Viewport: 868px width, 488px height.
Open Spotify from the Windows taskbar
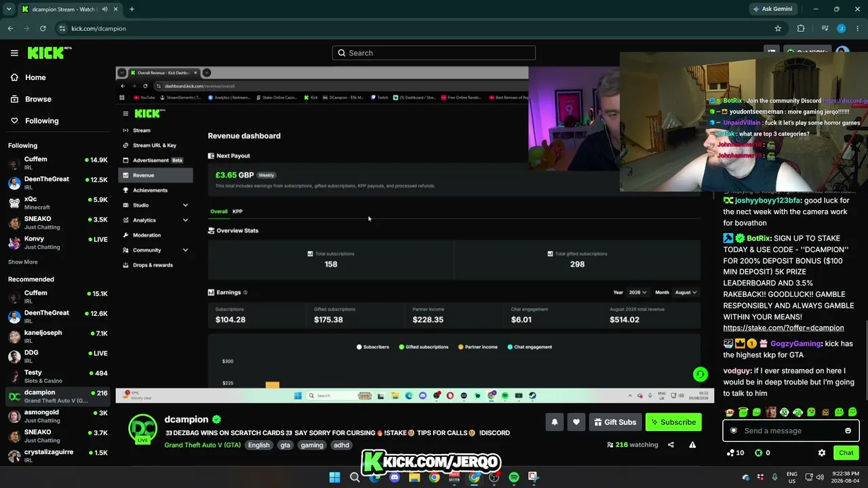click(x=514, y=477)
